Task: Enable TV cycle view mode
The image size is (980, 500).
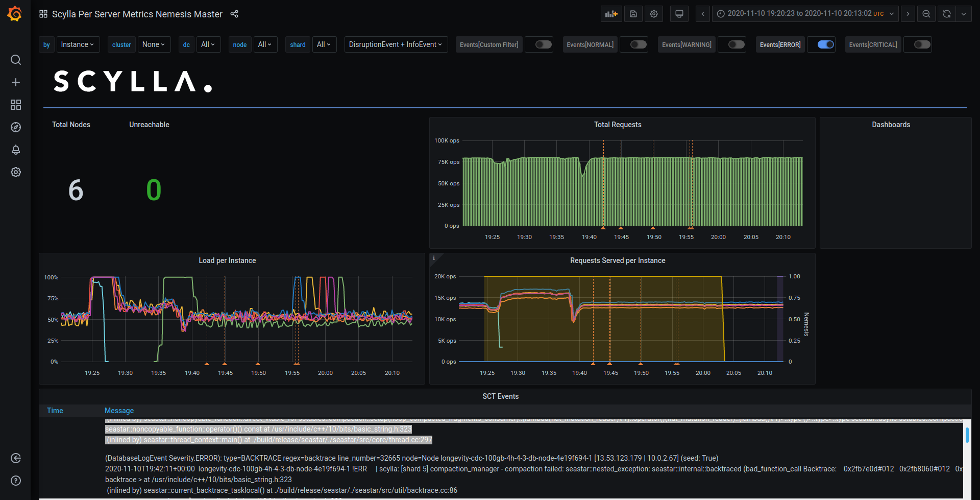Action: [679, 14]
